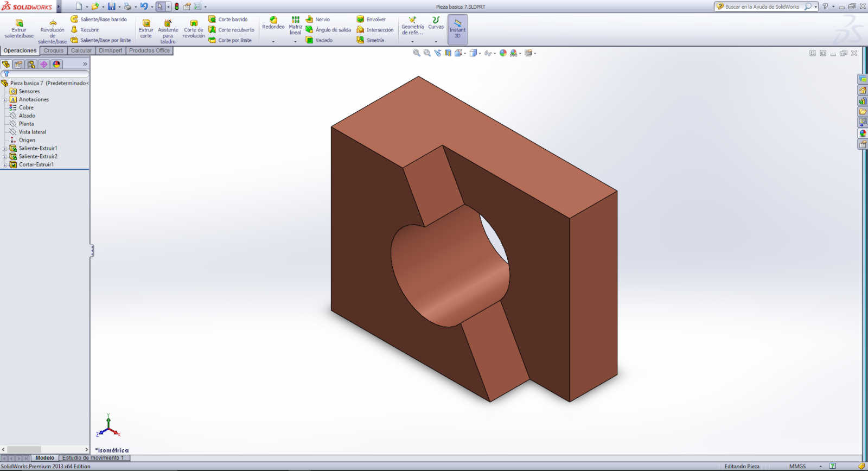
Task: Click the Extruir saliente/base tool
Action: 19,29
